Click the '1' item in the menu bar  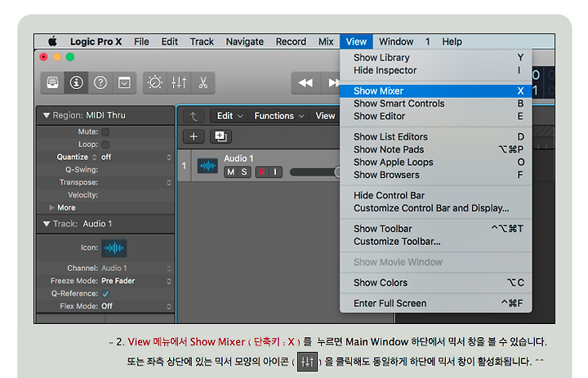[427, 42]
